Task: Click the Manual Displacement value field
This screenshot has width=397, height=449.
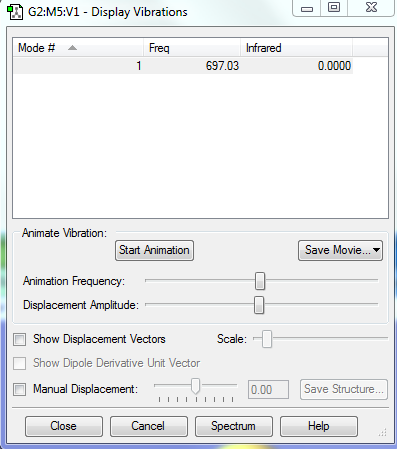Action: coord(268,389)
